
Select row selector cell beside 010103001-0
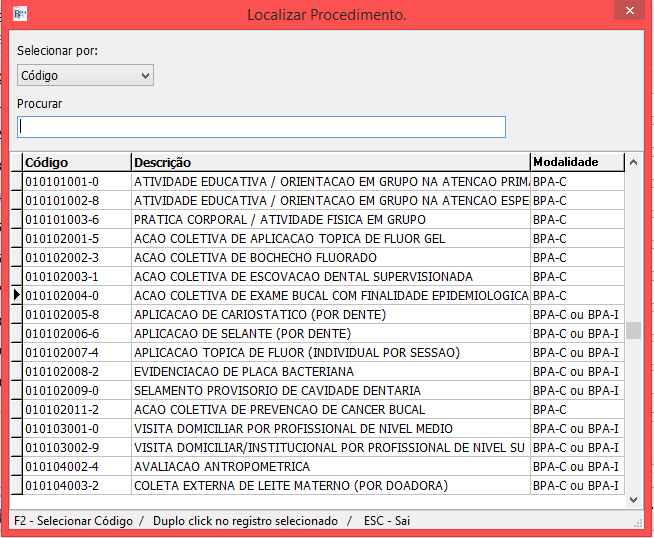[16, 429]
